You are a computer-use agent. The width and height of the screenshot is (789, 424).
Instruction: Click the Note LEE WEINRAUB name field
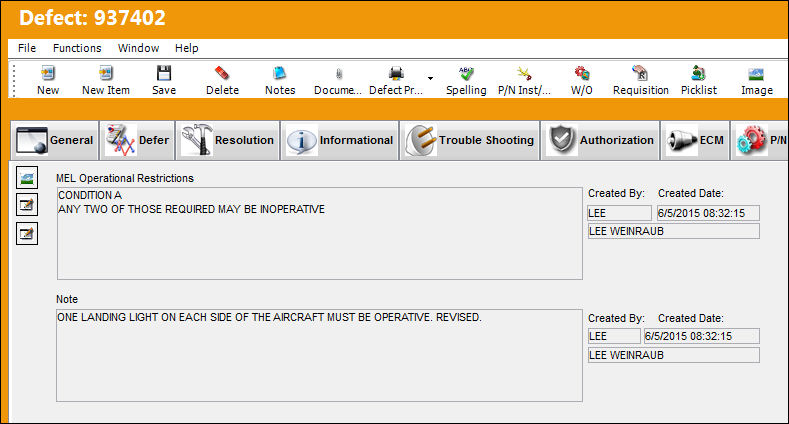pos(674,355)
